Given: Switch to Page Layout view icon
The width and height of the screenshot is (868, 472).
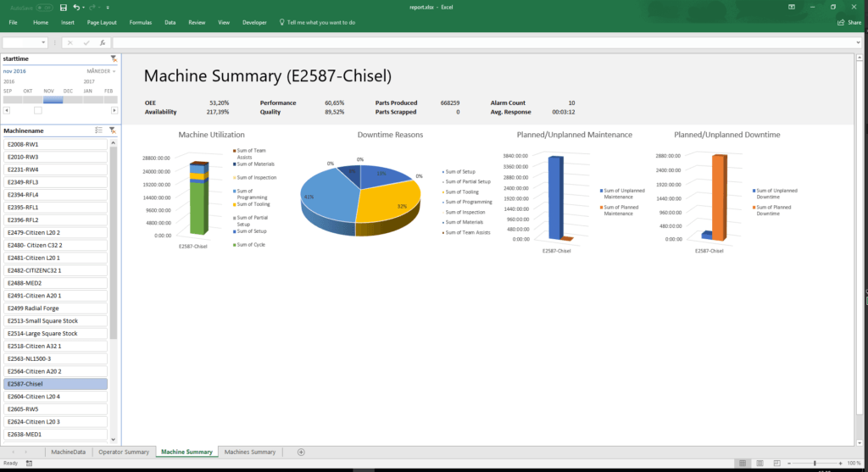Looking at the screenshot, I should coord(758,464).
